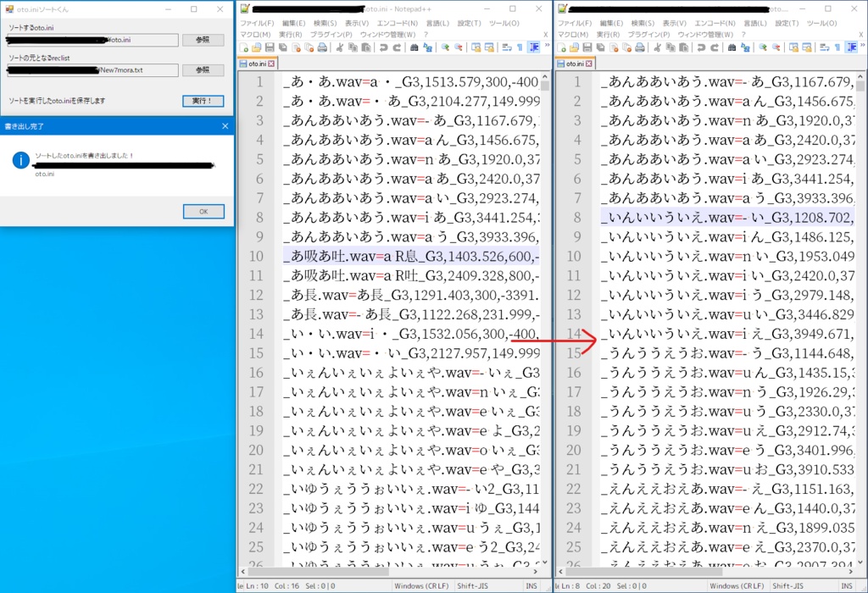Toggle word wrap in left Notepad++ toolbar
868x593 pixels.
coord(507,47)
